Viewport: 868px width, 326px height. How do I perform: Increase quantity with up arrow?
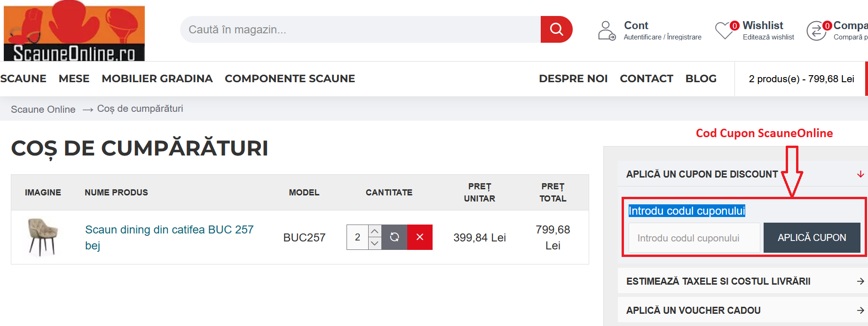(374, 231)
